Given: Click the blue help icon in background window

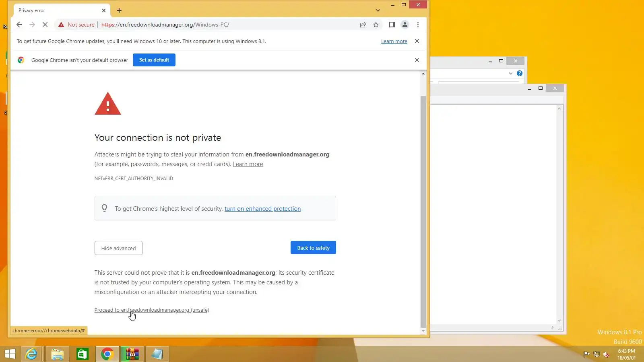Looking at the screenshot, I should 520,73.
